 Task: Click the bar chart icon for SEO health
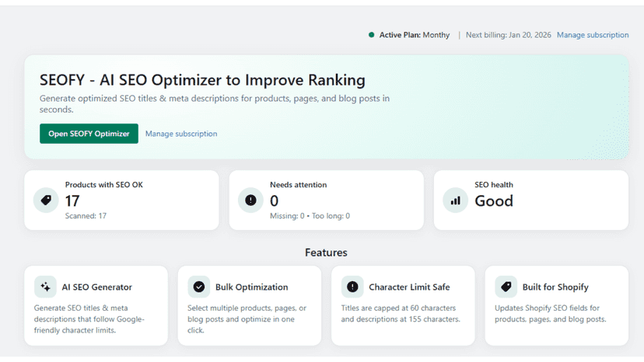click(455, 200)
